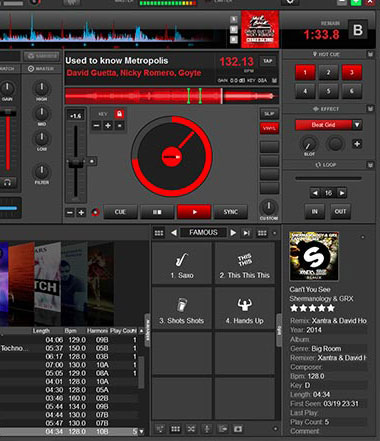Click the sampler microphone record icon

pos(207,429)
